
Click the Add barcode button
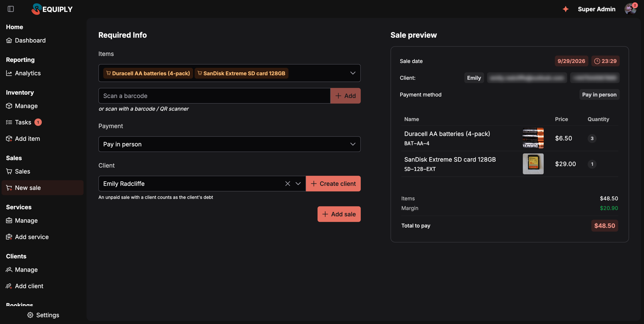345,96
